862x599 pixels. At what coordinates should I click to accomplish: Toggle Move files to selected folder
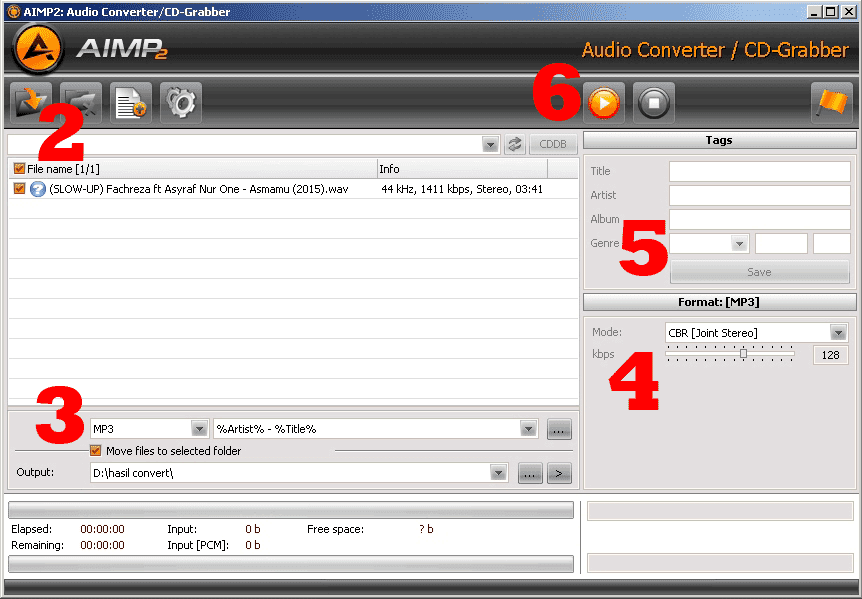pyautogui.click(x=95, y=451)
